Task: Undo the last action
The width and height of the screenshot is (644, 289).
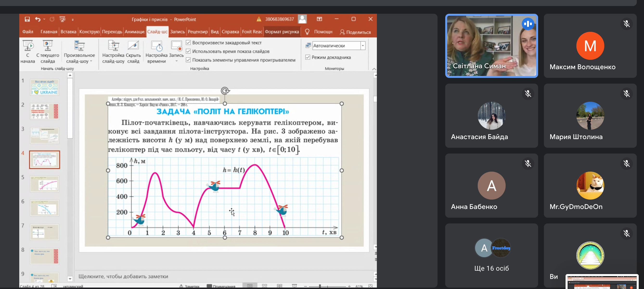Action: pos(38,19)
